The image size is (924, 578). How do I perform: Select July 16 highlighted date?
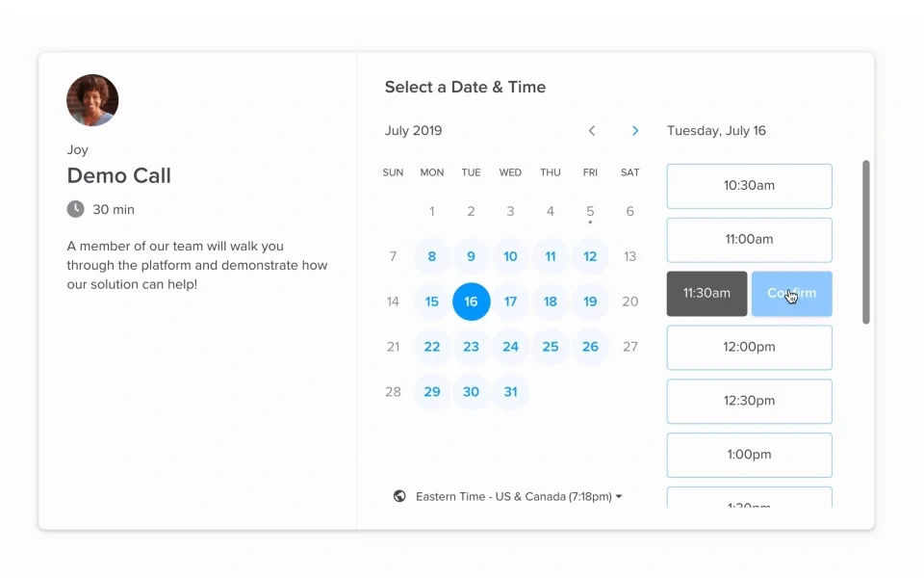tap(471, 302)
